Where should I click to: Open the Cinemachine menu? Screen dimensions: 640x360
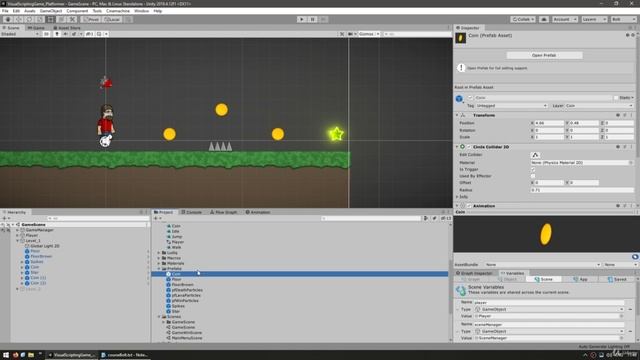click(118, 11)
